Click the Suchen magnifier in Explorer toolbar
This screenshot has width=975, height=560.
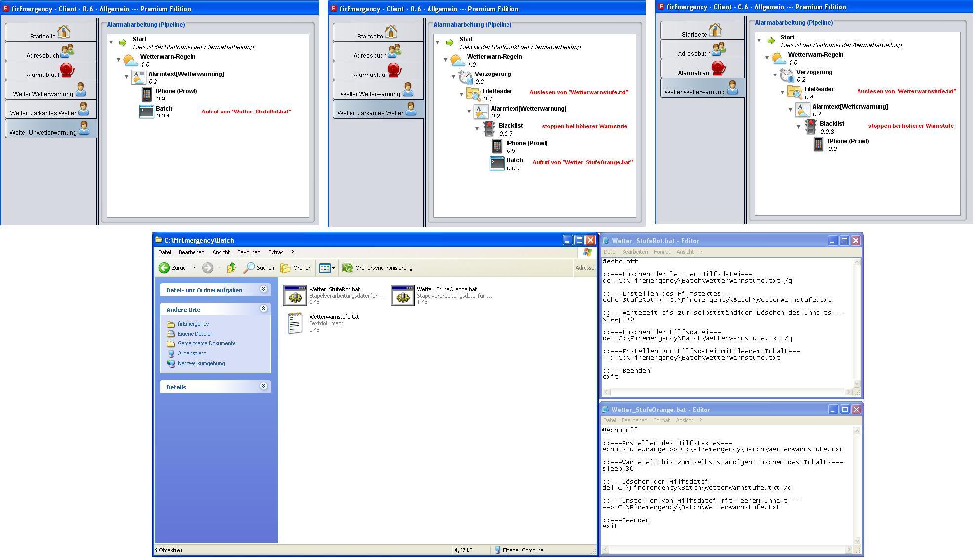[250, 268]
